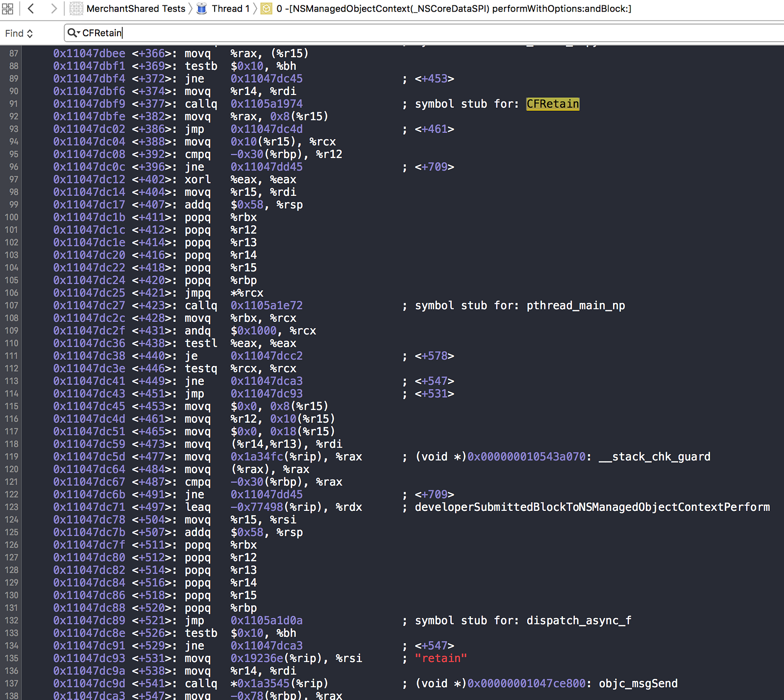This screenshot has width=784, height=700.
Task: Select MerchantShared Tests in the jump bar
Action: [x=136, y=8]
